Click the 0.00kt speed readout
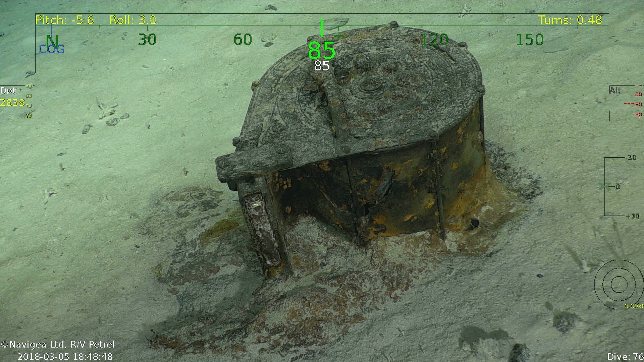Image resolution: width=644 pixels, height=362 pixels. (x=634, y=306)
